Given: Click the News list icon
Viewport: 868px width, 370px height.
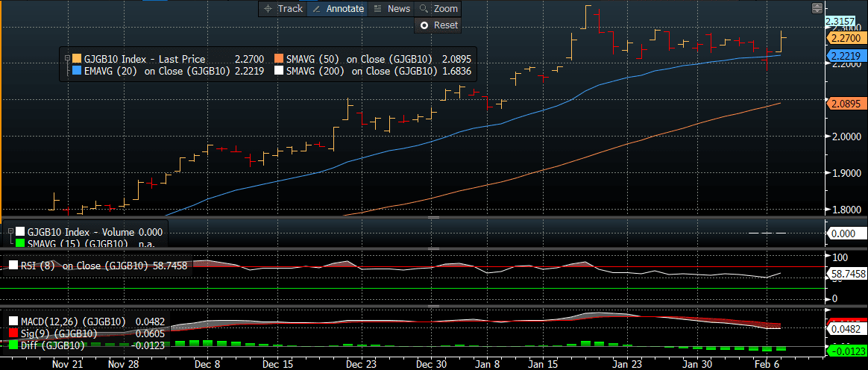Looking at the screenshot, I should tap(377, 9).
